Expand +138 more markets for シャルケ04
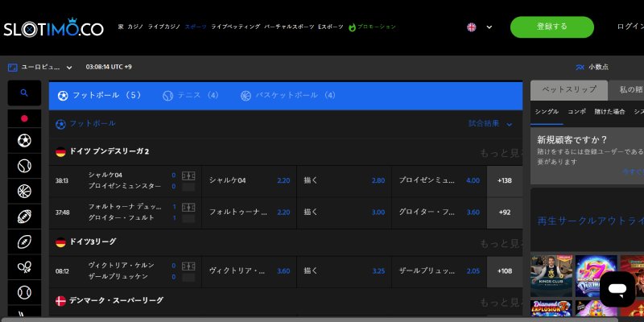The image size is (644, 322). pos(505,180)
